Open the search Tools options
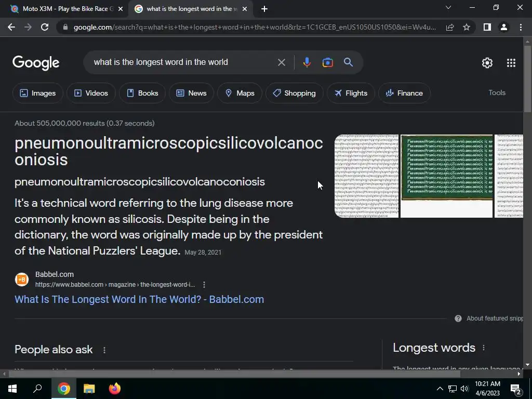The width and height of the screenshot is (532, 399). pos(497,92)
